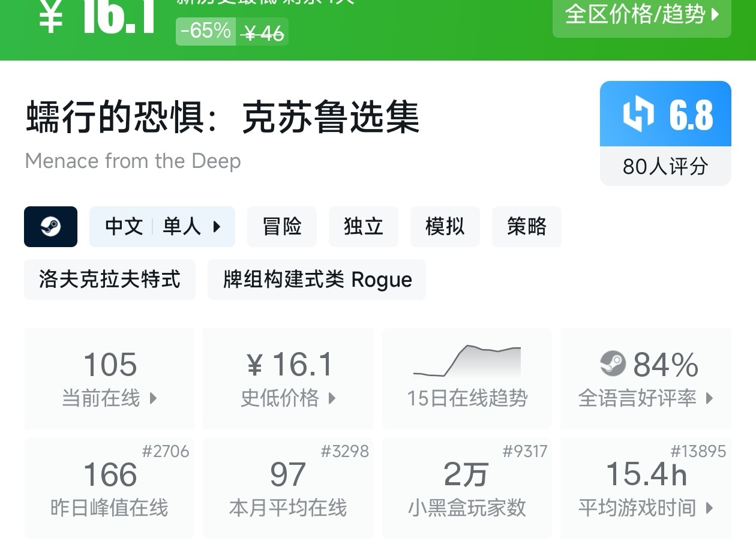Viewport: 756px width, 553px height.
Task: Tap the #9317 rank label
Action: coord(525,452)
